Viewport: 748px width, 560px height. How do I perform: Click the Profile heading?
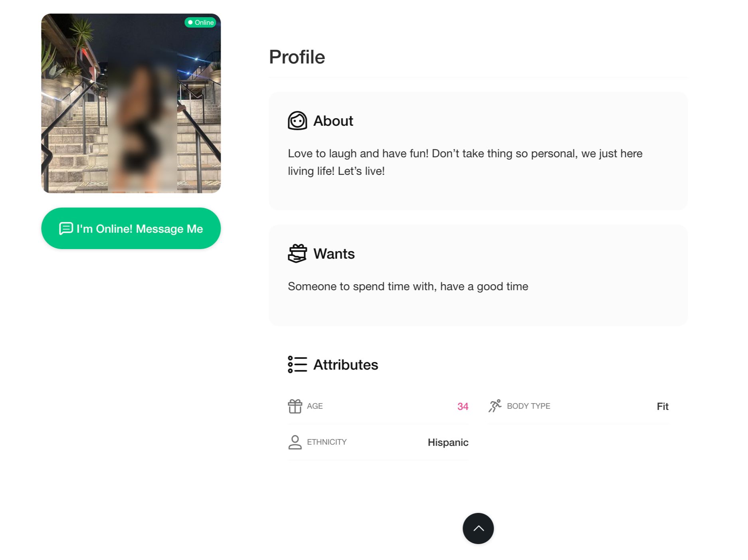point(297,57)
